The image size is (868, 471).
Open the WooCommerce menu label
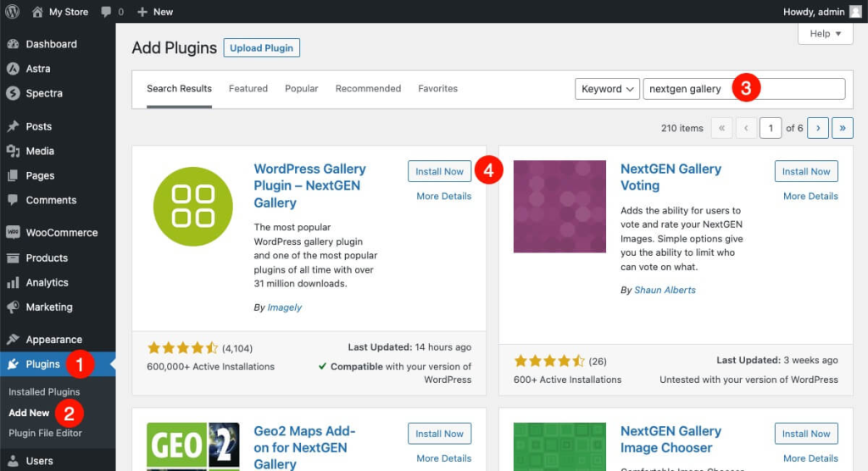coord(62,232)
